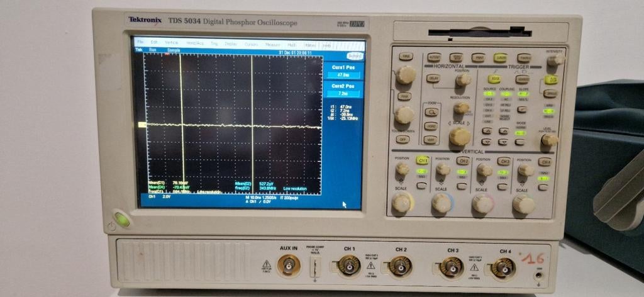Open the Cursors menu

click(252, 44)
